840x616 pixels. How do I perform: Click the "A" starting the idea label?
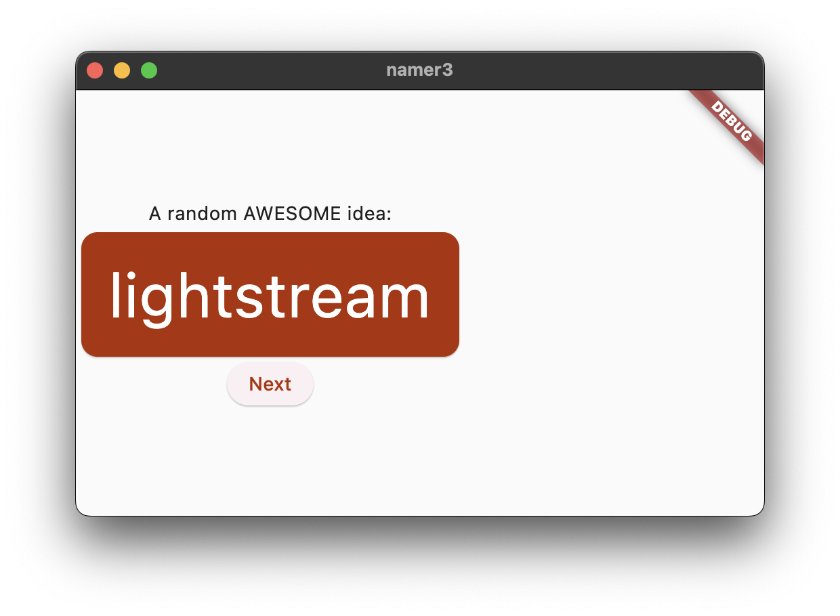(x=155, y=214)
